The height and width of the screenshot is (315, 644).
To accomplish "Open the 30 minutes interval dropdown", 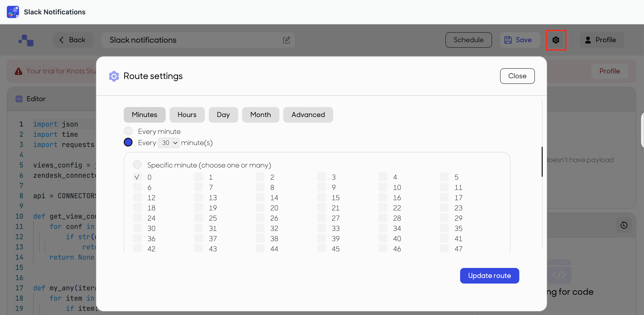I will (169, 143).
